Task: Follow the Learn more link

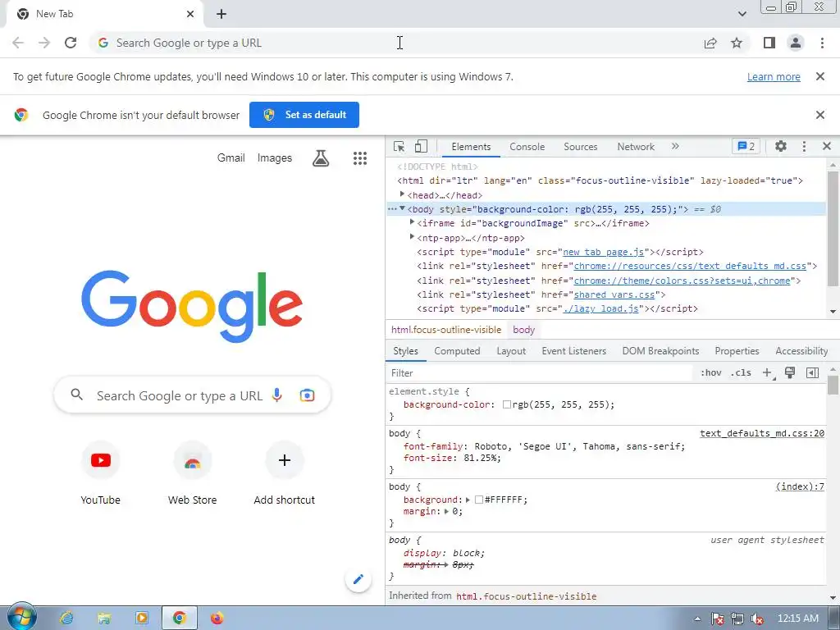Action: 774,76
